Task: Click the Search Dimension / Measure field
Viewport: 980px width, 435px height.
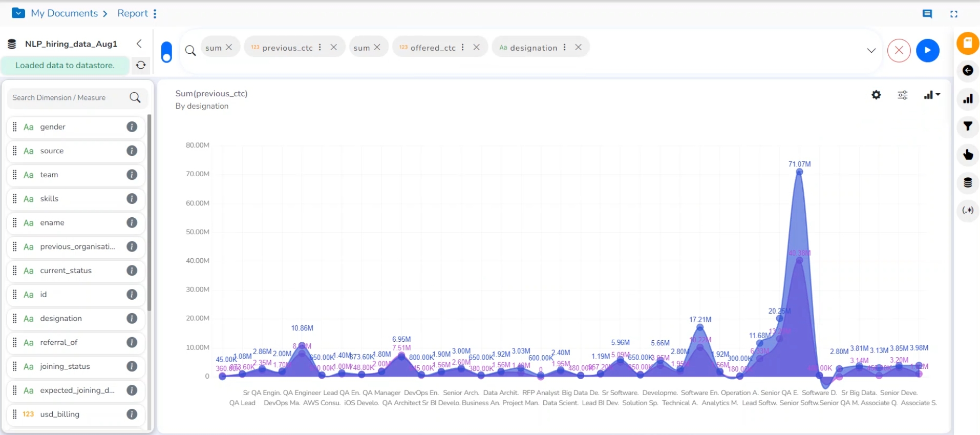Action: (x=69, y=97)
